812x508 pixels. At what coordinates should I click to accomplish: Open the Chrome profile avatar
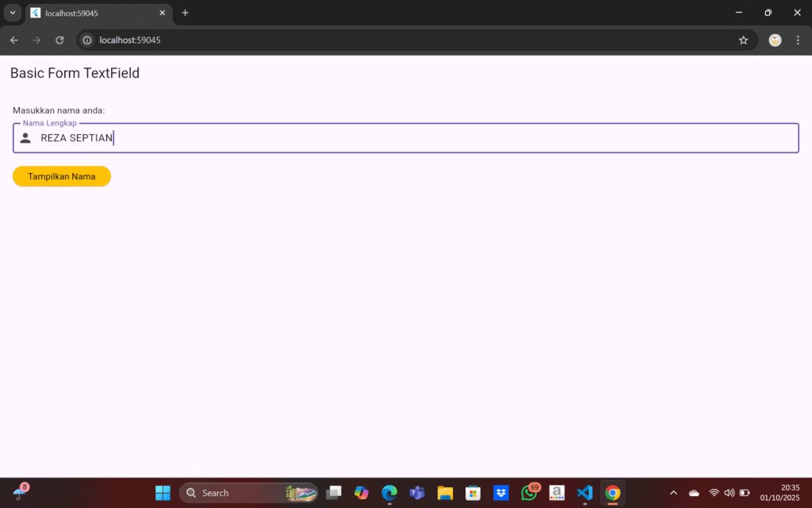click(775, 40)
